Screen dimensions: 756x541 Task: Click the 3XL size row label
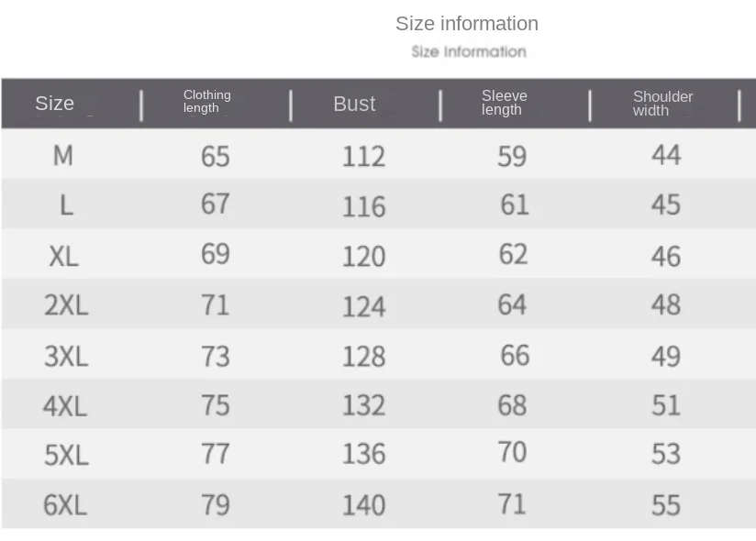pyautogui.click(x=66, y=357)
